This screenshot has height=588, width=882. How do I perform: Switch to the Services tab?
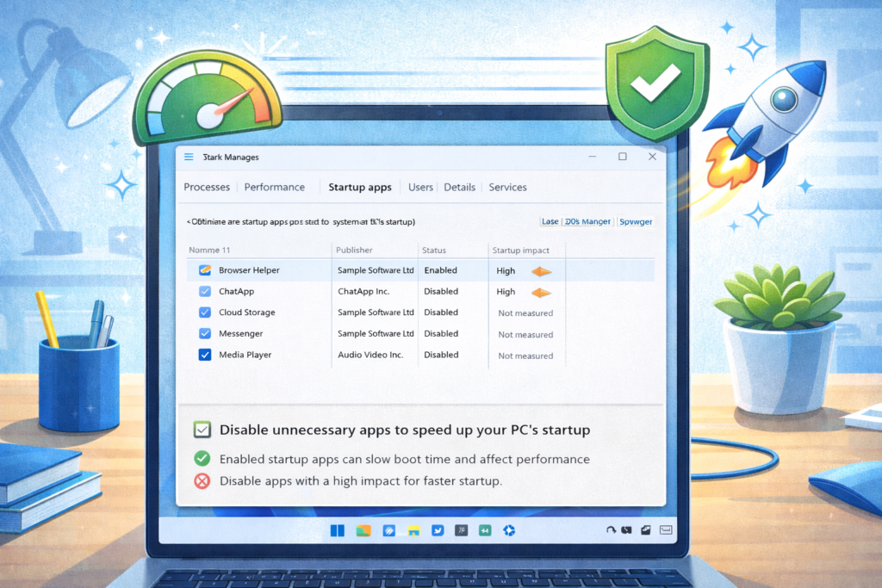pos(507,187)
